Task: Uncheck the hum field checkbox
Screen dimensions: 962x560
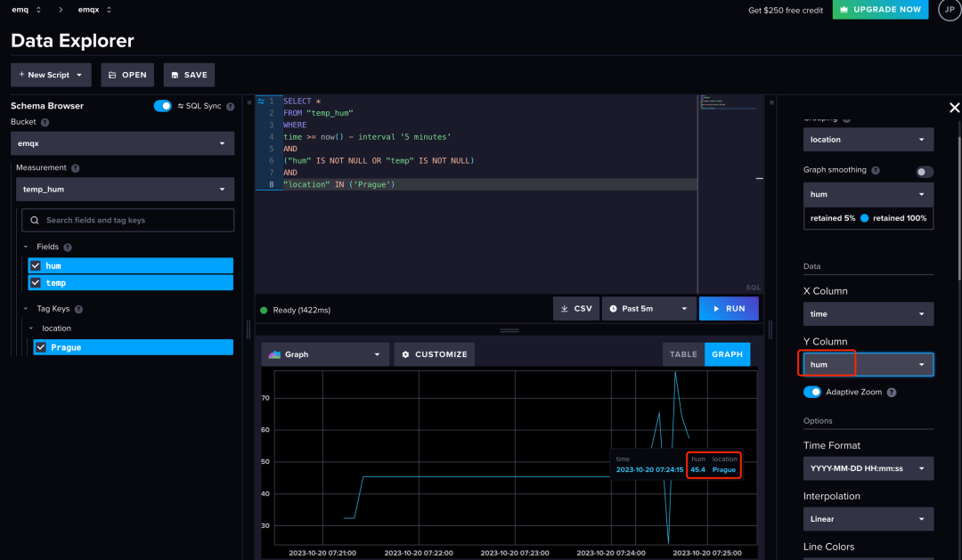Action: (35, 265)
